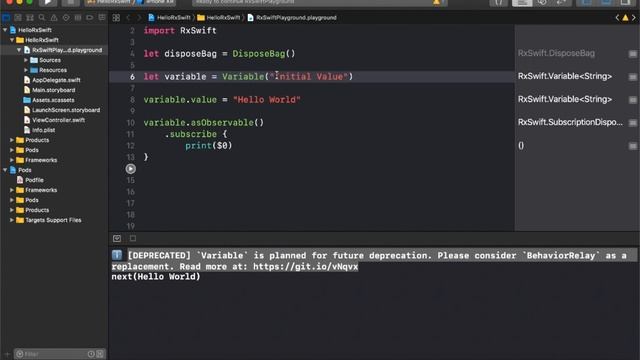The image size is (640, 360).
Task: Open the Report navigator tab
Action: tap(102, 18)
